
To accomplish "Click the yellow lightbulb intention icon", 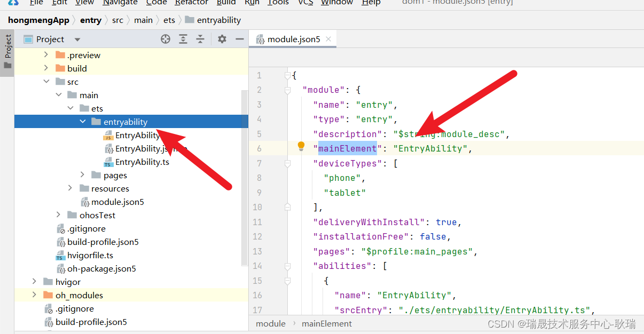I will (301, 147).
